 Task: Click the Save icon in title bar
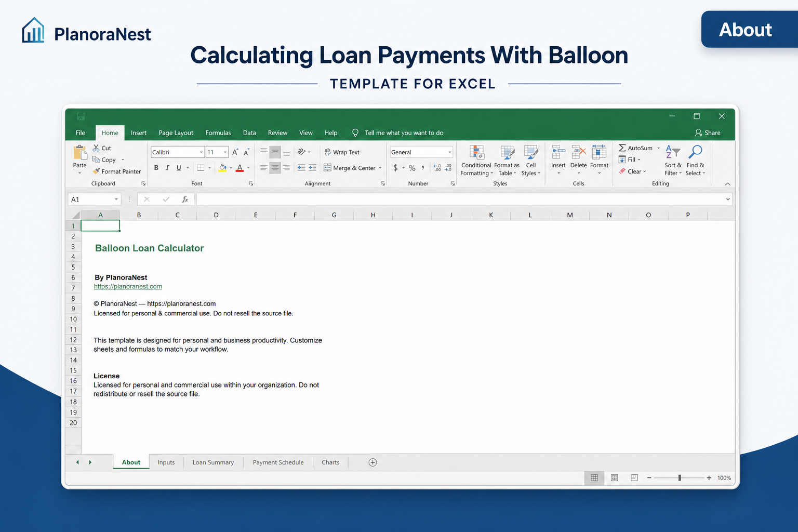click(81, 116)
